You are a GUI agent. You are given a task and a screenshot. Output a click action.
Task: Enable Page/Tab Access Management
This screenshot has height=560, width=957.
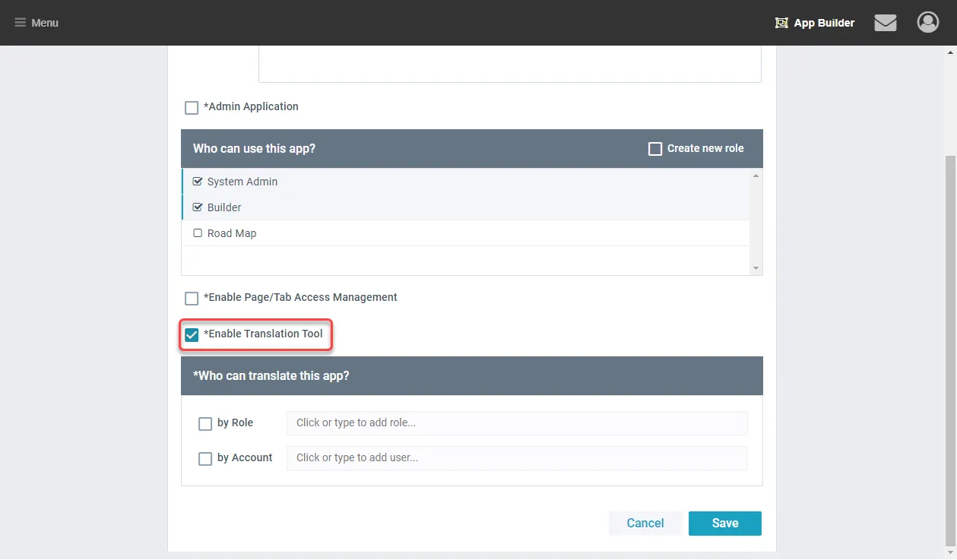192,299
